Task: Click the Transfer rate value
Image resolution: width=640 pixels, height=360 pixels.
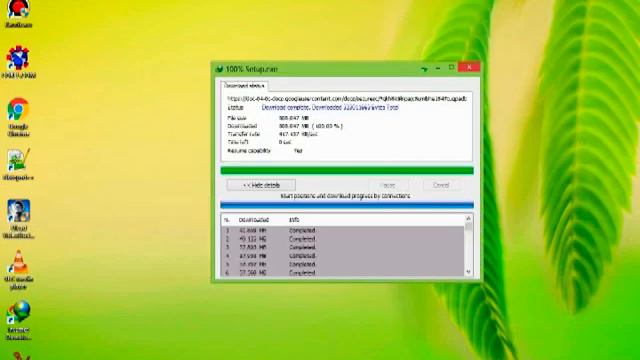Action: (x=298, y=134)
